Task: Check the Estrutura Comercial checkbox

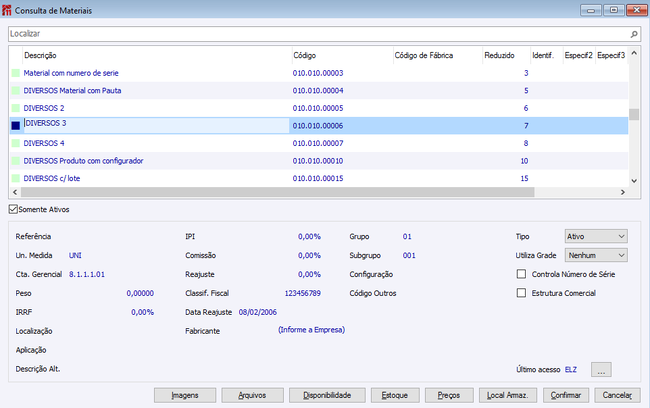Action: [x=521, y=293]
